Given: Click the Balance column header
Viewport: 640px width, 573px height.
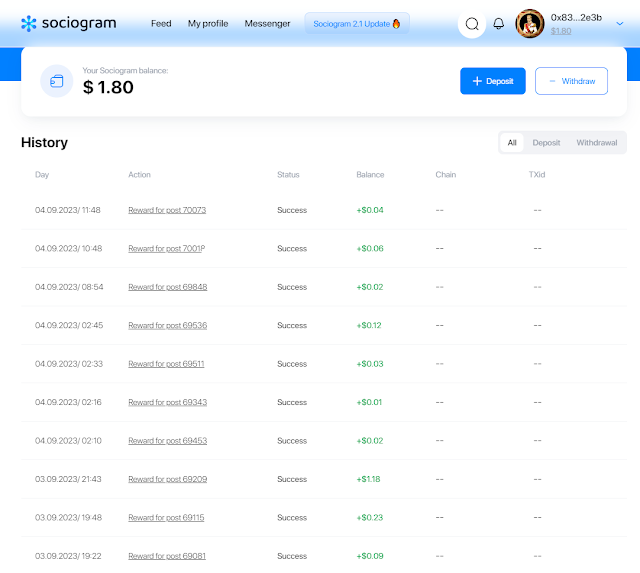Looking at the screenshot, I should pyautogui.click(x=370, y=175).
